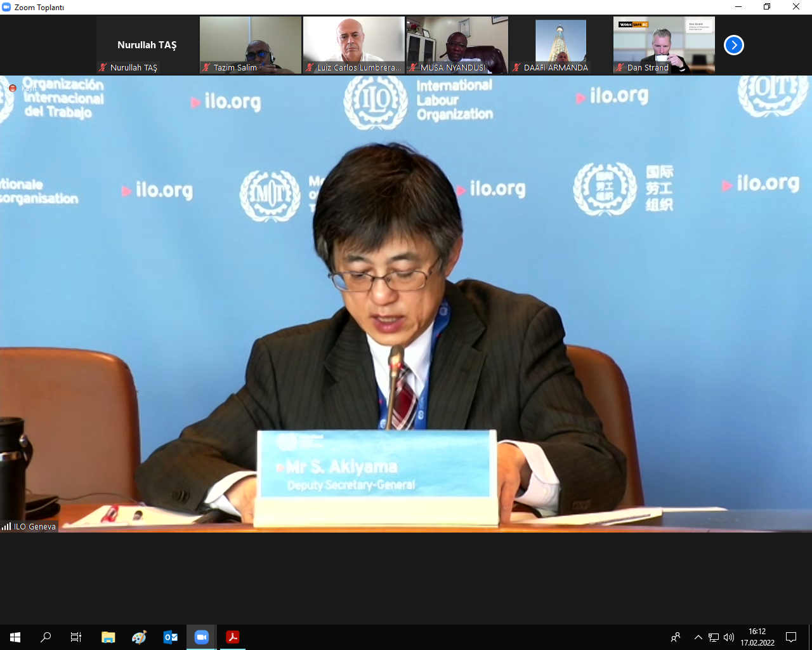
Task: Select Tazim Salim's video thumbnail
Action: [x=251, y=44]
